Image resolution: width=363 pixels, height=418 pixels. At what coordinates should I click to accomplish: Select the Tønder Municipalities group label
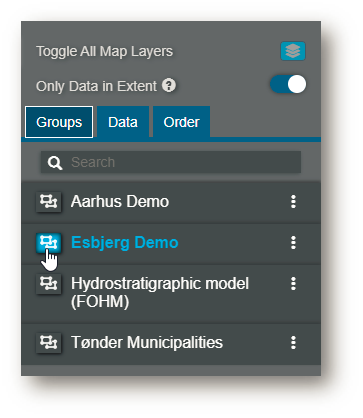[147, 342]
